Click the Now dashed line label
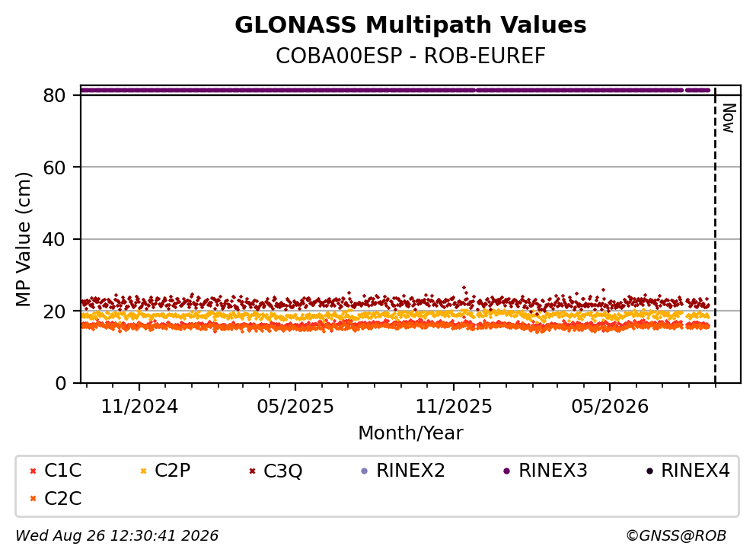This screenshot has height=559, width=756. pyautogui.click(x=729, y=118)
